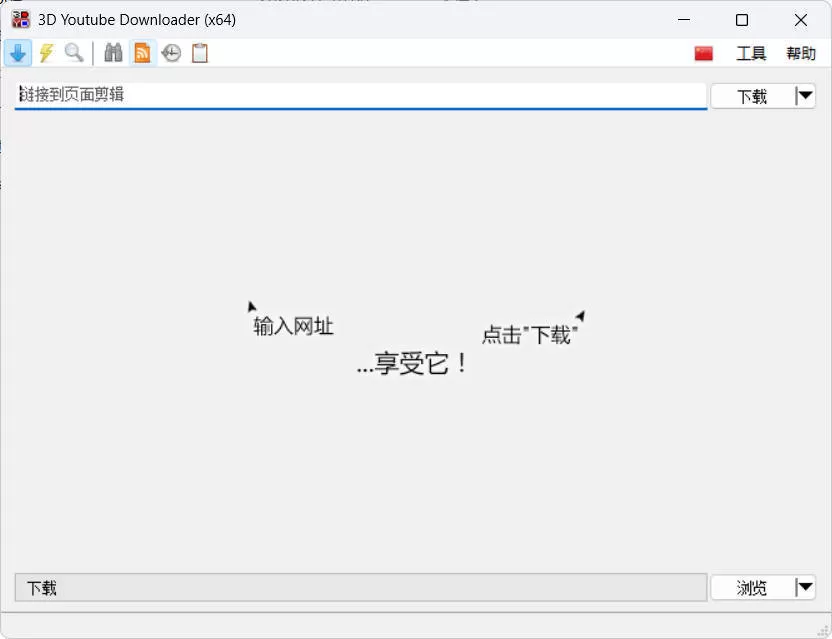Click inside the URL input field

tap(360, 95)
